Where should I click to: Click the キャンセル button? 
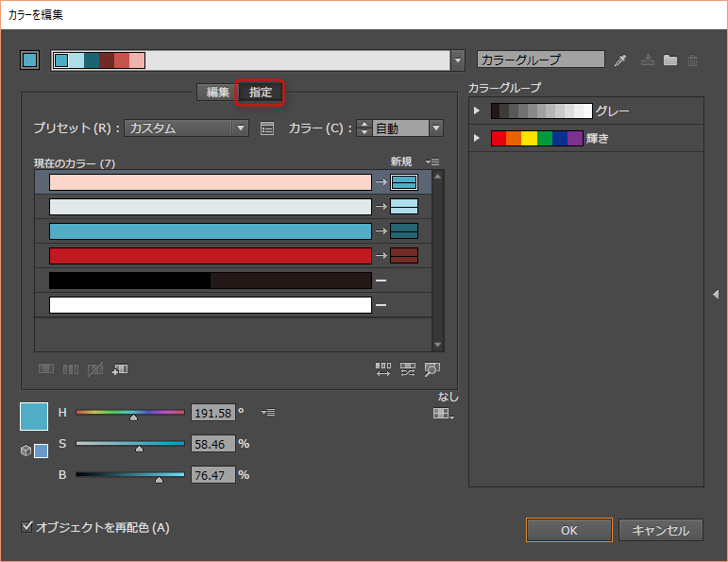pyautogui.click(x=661, y=530)
